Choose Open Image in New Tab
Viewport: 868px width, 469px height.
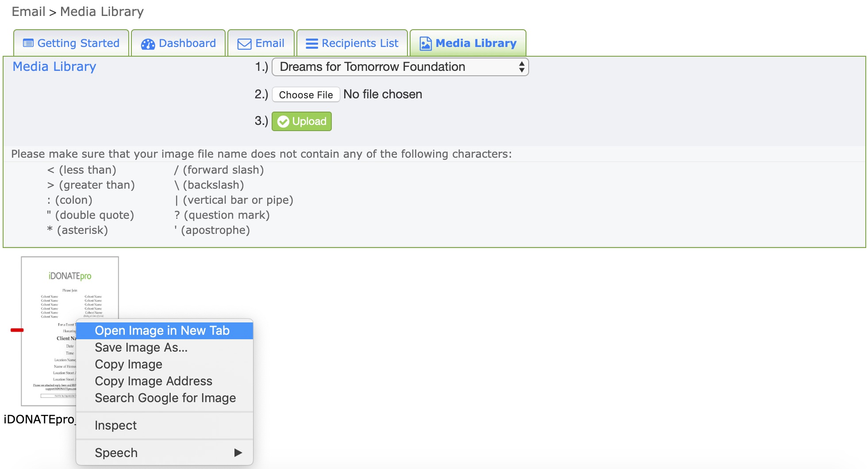click(165, 331)
